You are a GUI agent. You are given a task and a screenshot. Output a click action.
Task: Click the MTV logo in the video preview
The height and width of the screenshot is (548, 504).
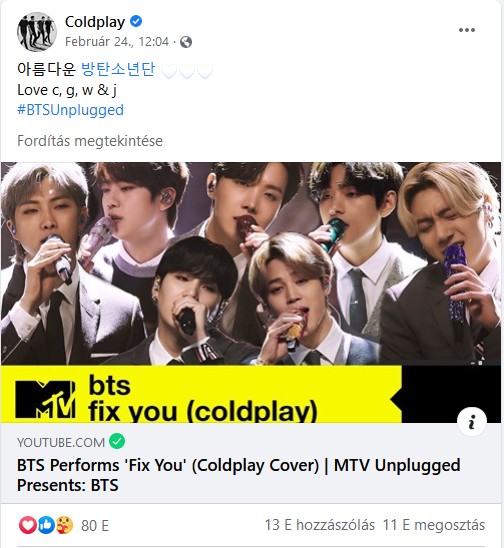click(x=45, y=399)
